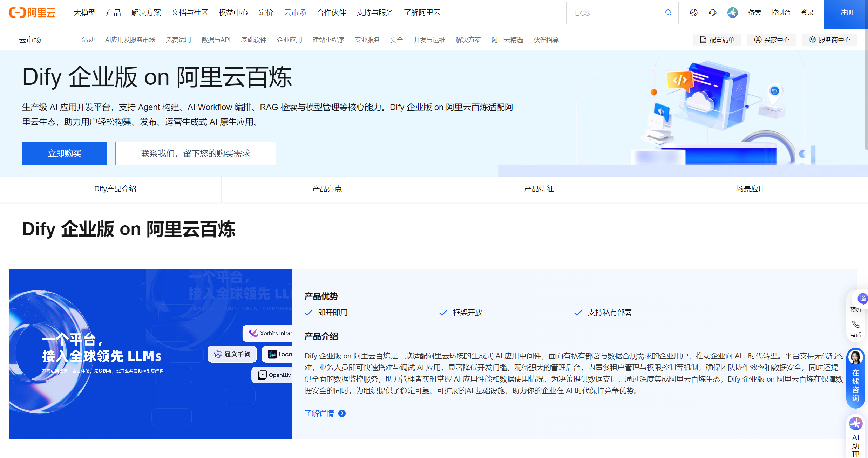Click the 框架开放 text
This screenshot has width=868, height=458.
[x=468, y=313]
